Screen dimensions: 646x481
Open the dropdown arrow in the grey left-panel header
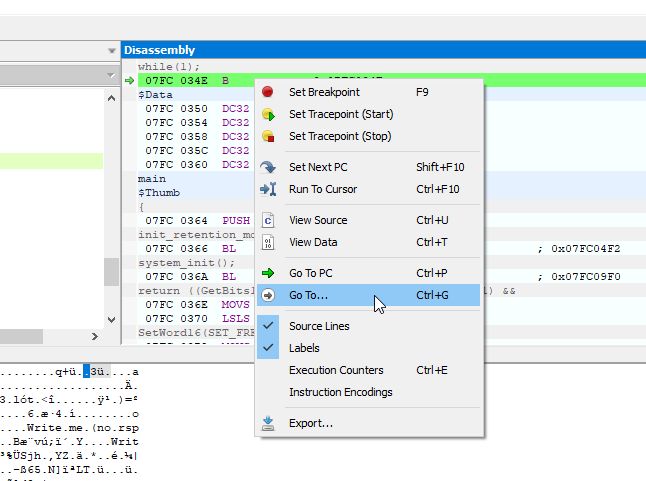pos(110,75)
